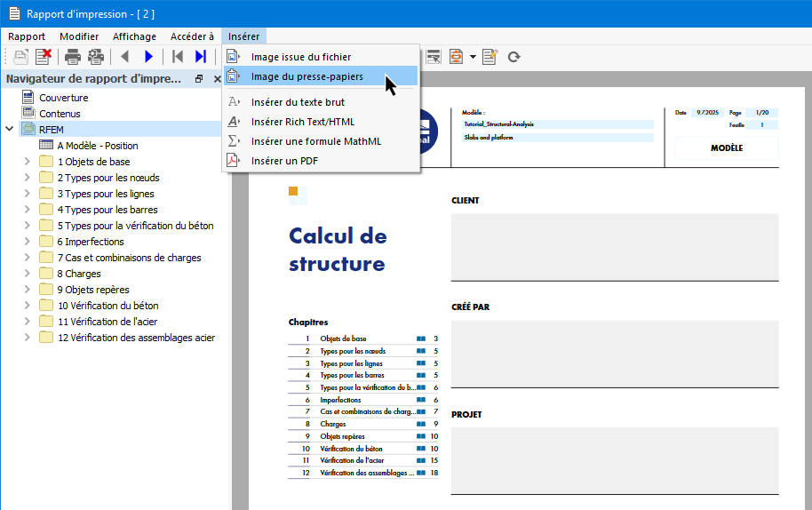Select the RFEM tree node
812x510 pixels.
pos(52,130)
